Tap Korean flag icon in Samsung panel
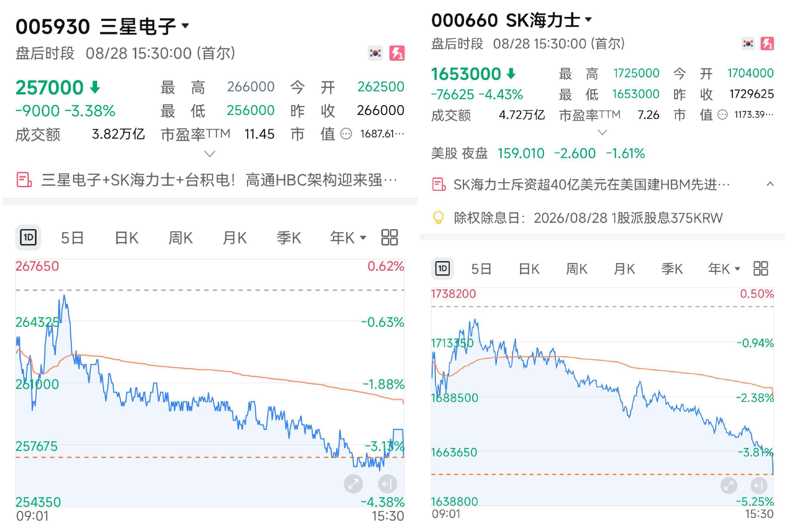 pos(375,53)
